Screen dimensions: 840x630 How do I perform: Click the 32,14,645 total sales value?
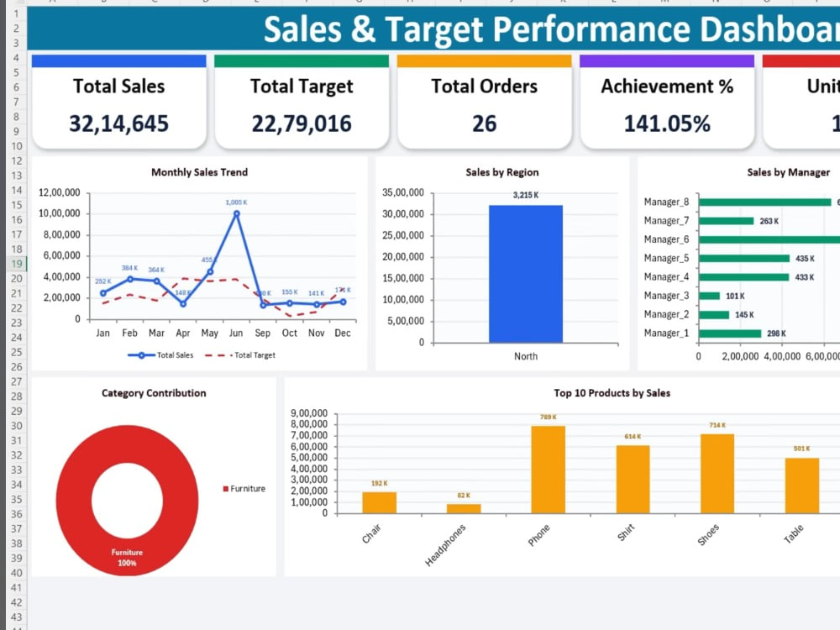tap(119, 123)
